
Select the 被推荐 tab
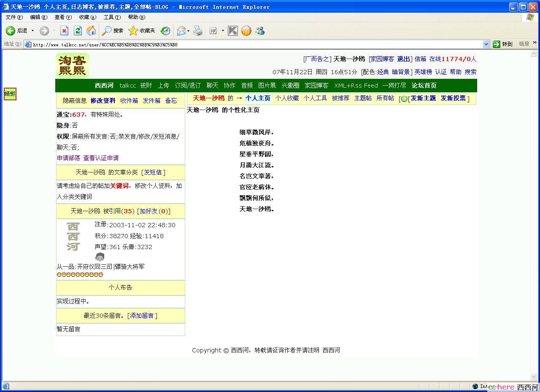(340, 98)
